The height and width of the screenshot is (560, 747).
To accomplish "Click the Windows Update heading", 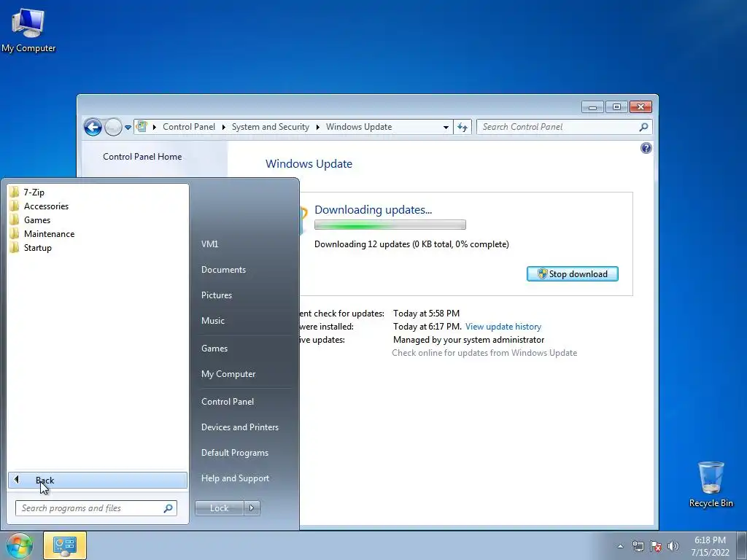I will (x=309, y=164).
